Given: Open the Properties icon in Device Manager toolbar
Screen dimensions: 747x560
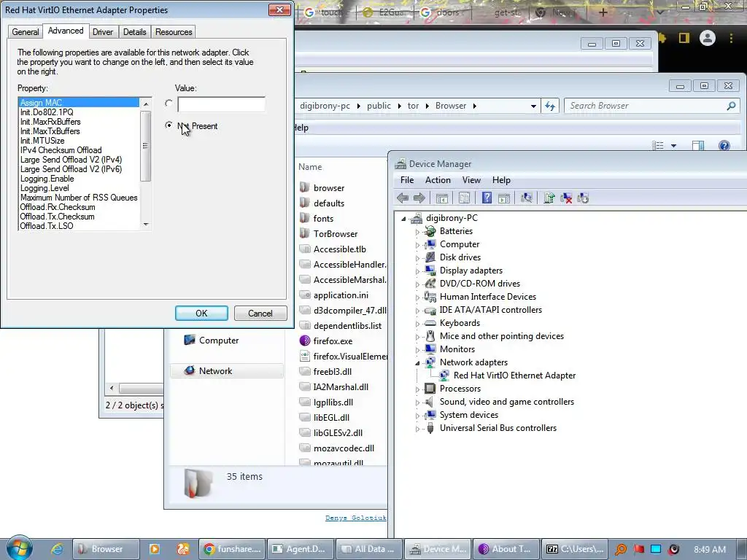Looking at the screenshot, I should tap(464, 198).
